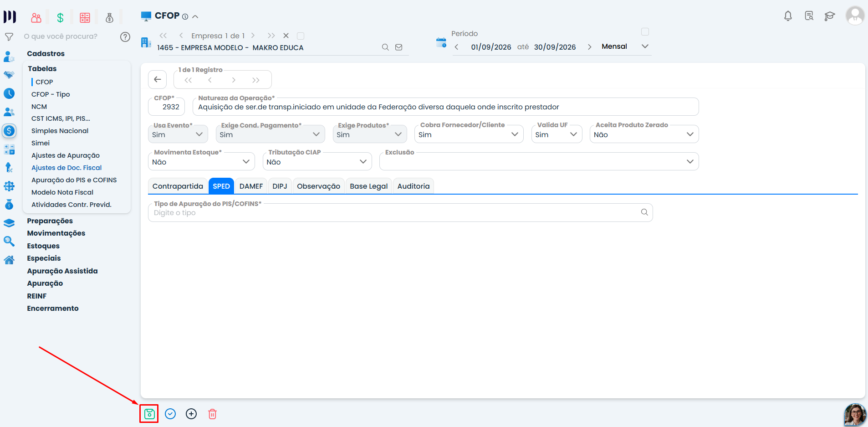The height and width of the screenshot is (427, 868).
Task: Delete record with red trash icon
Action: [212, 414]
